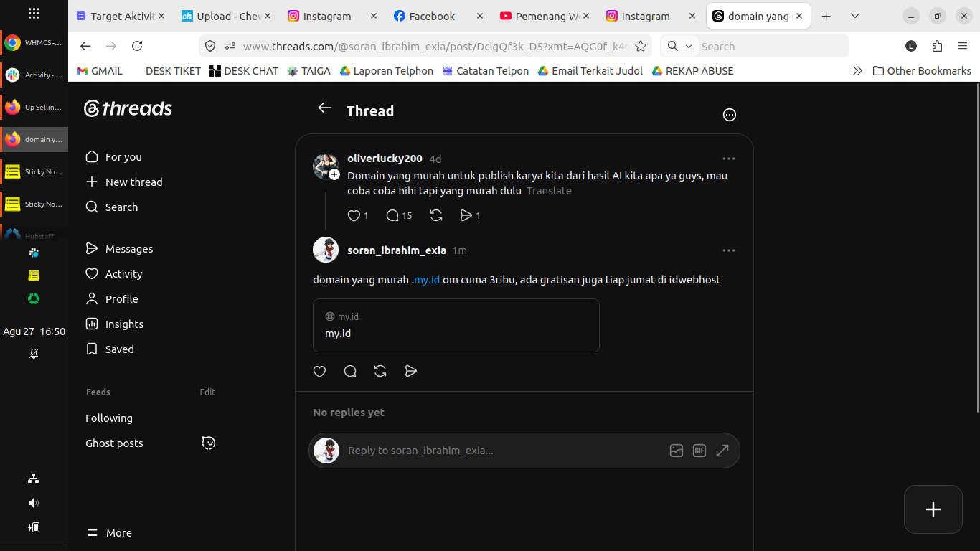This screenshot has height=551, width=980.
Task: Follow oliverlucky200 via plus badge
Action: (334, 174)
